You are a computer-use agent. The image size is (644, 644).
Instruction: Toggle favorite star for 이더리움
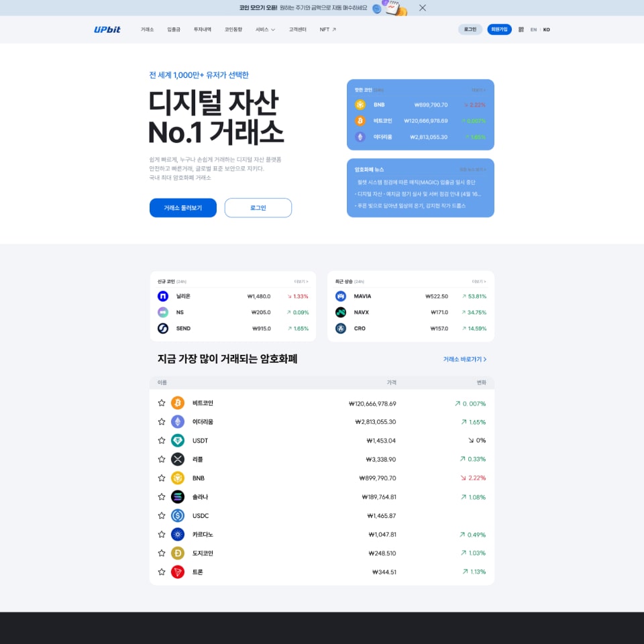[x=162, y=422]
